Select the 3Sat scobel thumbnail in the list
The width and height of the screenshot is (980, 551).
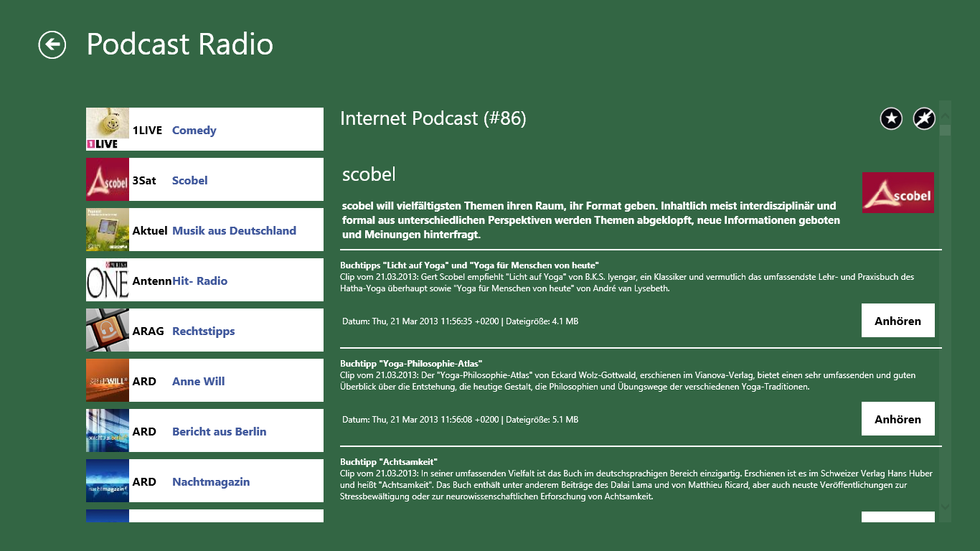click(108, 179)
